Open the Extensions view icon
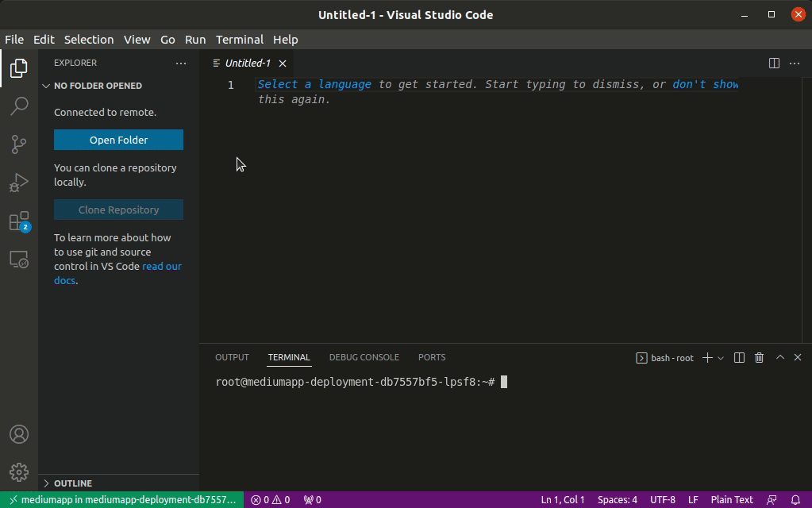The height and width of the screenshot is (508, 812). pyautogui.click(x=18, y=221)
